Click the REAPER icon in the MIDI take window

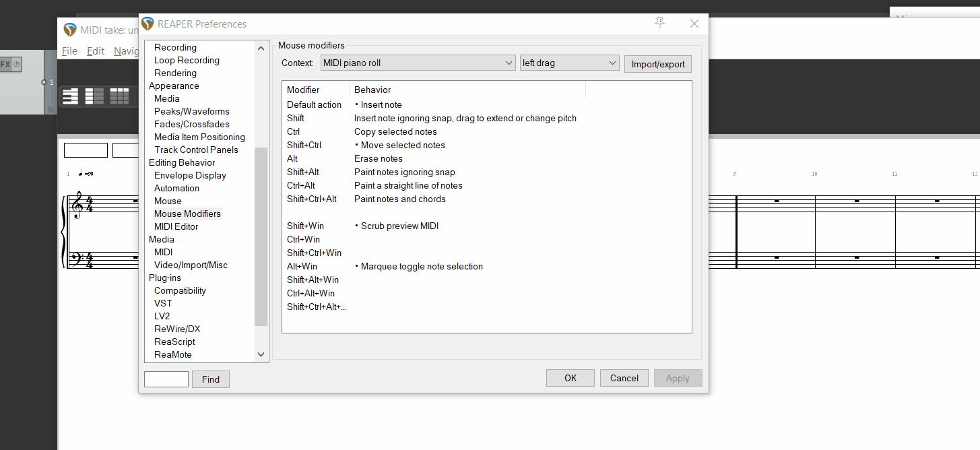(69, 29)
